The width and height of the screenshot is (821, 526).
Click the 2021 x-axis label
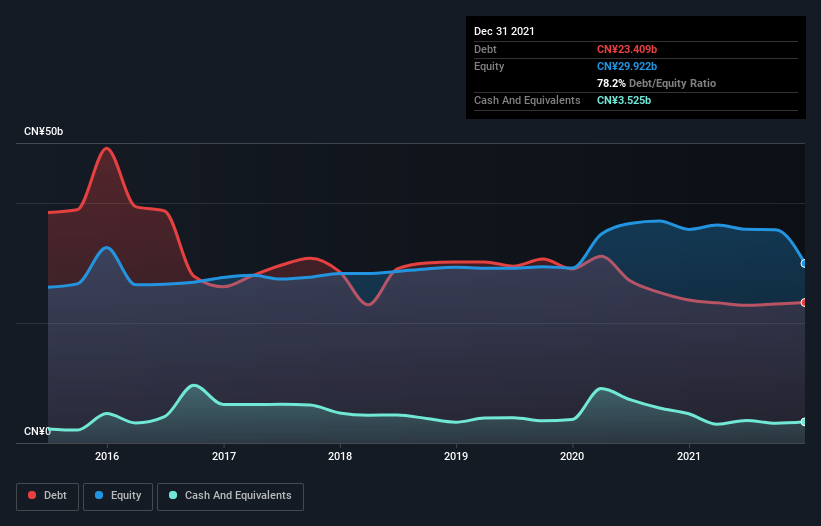click(688, 456)
